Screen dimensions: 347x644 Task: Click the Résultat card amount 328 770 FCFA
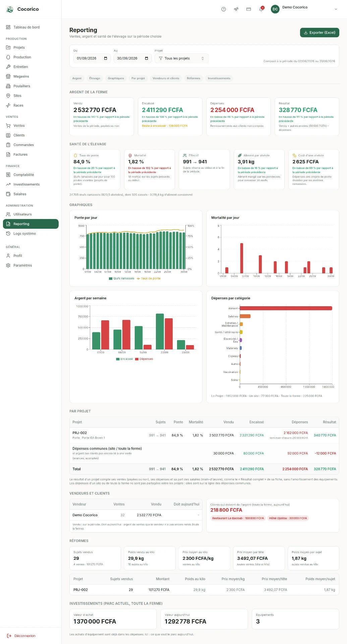pyautogui.click(x=298, y=110)
